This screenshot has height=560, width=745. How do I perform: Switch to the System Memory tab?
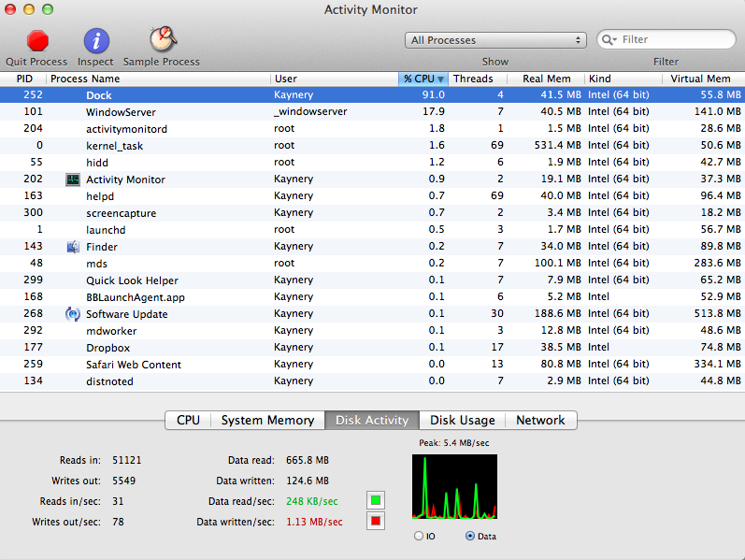point(267,421)
